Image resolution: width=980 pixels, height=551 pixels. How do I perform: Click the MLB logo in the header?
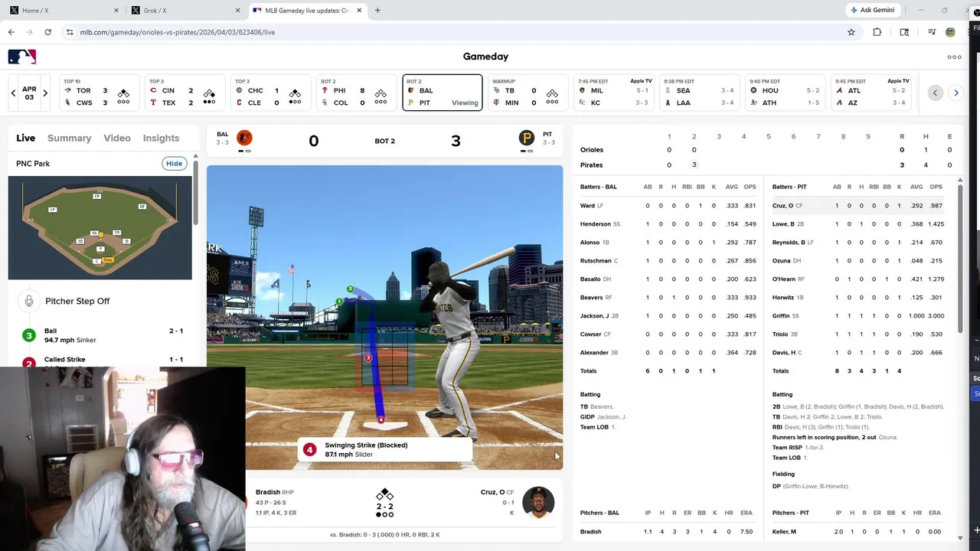22,57
